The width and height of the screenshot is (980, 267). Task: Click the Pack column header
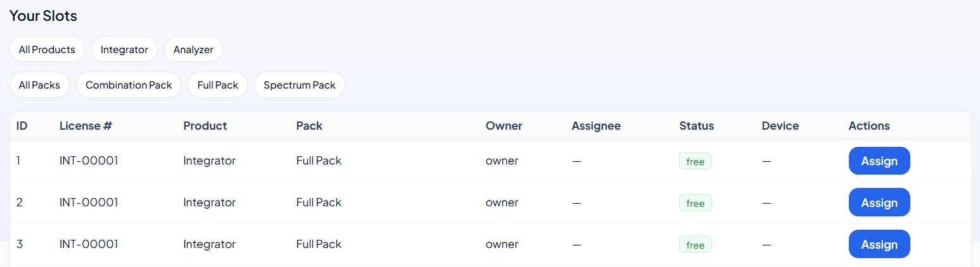(x=309, y=126)
